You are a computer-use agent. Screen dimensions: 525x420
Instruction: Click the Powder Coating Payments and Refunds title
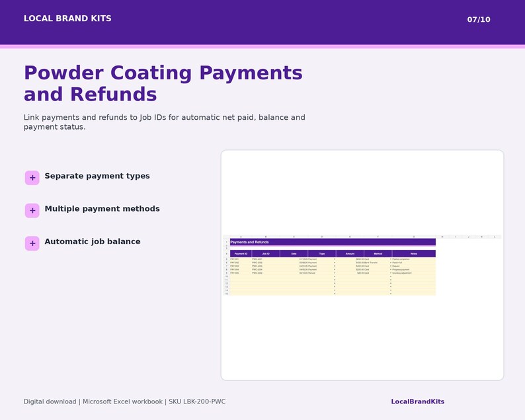pos(163,83)
